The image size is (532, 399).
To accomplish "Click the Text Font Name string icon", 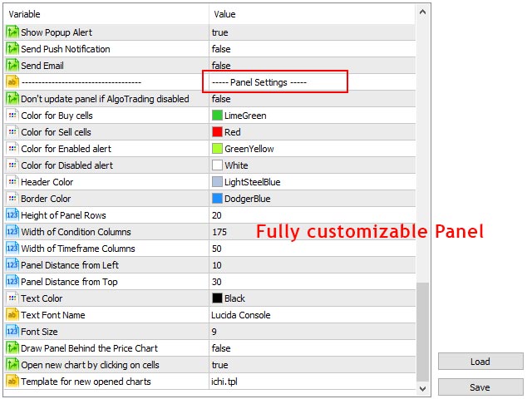I will (x=12, y=315).
